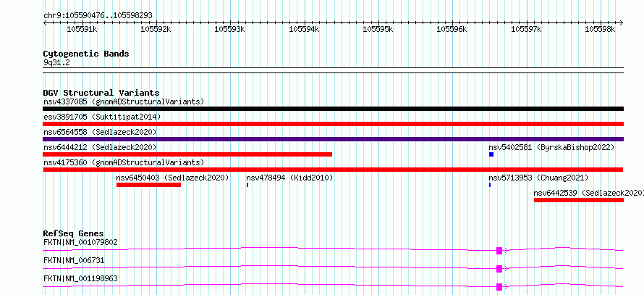The height and width of the screenshot is (295, 644).
Task: Select the red nsv6442539 variant bar
Action: (579, 200)
